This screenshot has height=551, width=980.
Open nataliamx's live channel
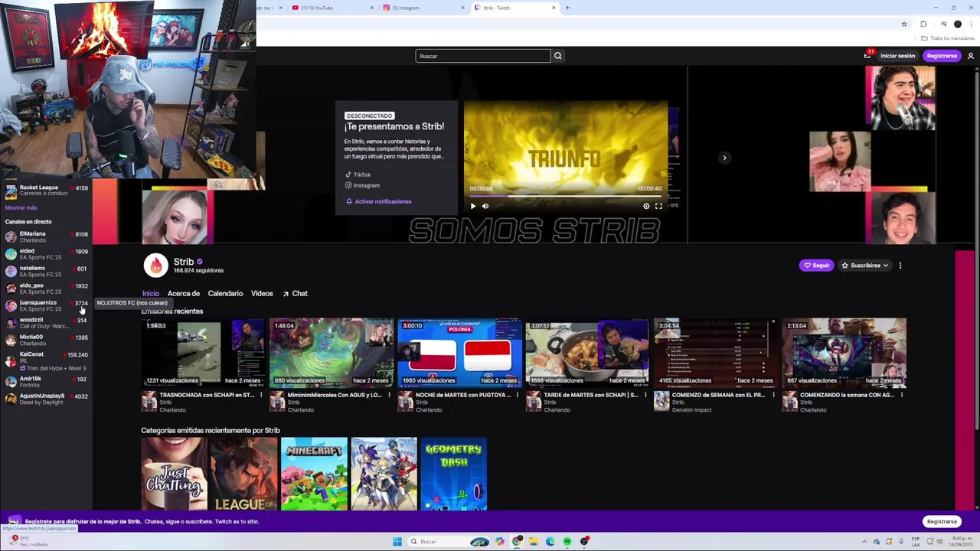pyautogui.click(x=46, y=271)
